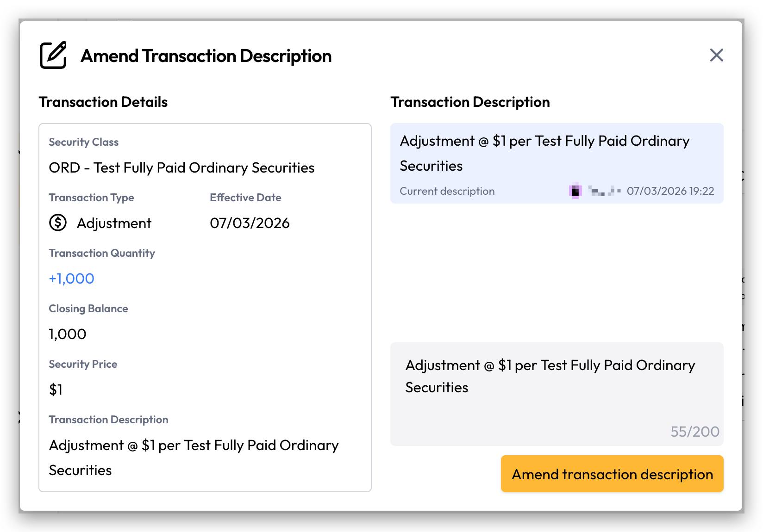Screen dimensions: 763x532
Task: Click the Amend Transaction Description title
Action: [x=206, y=56]
